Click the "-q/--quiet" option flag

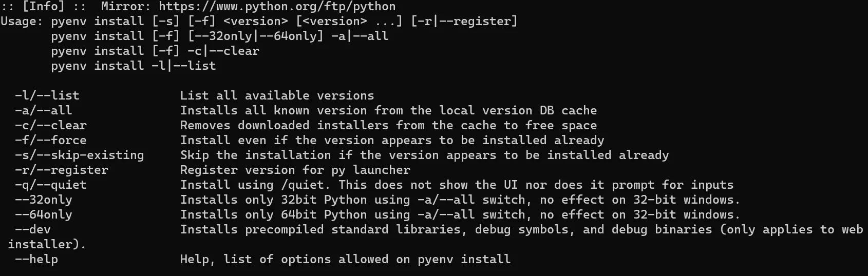[x=50, y=185]
